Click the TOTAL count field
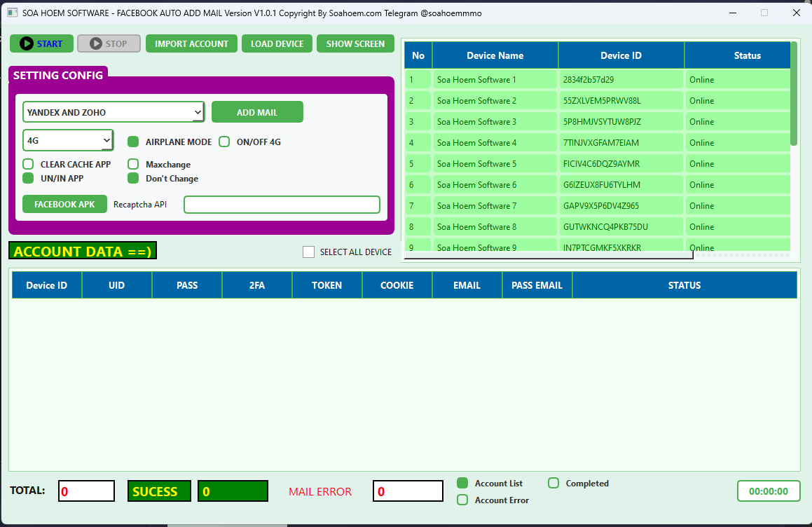This screenshot has width=812, height=527. [86, 491]
